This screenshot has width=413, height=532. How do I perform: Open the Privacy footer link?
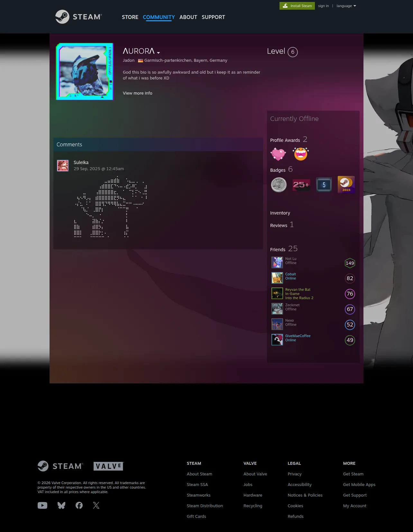click(x=295, y=474)
